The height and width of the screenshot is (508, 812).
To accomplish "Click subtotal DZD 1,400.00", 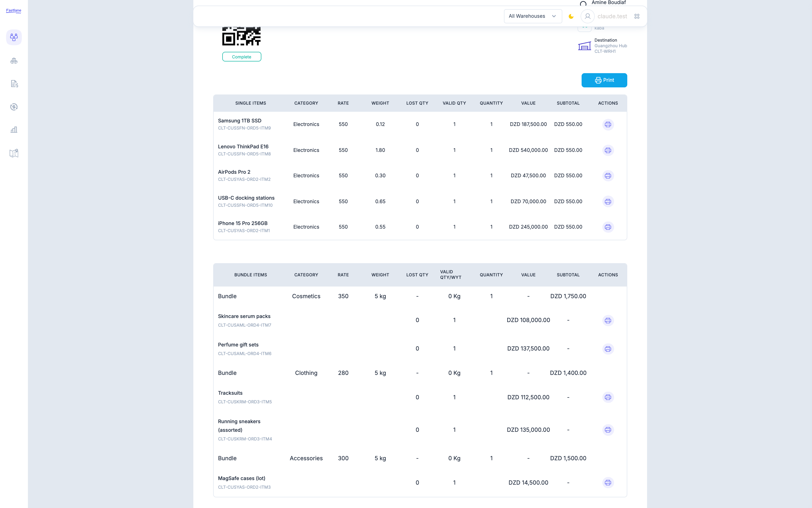I will [x=568, y=373].
